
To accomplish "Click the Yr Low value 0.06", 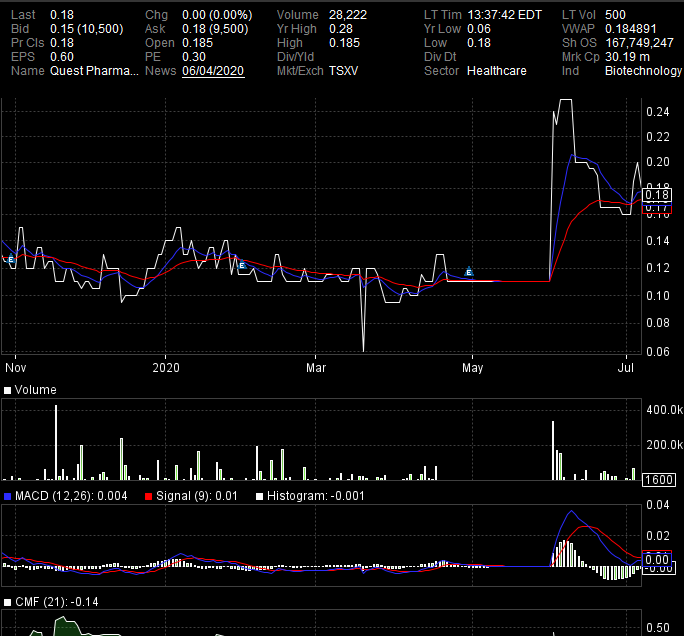I will pyautogui.click(x=479, y=29).
